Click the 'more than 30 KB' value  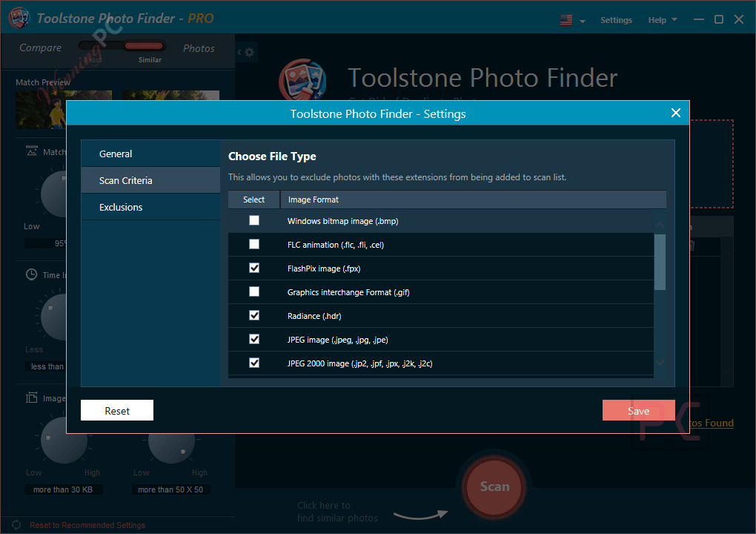click(x=63, y=489)
